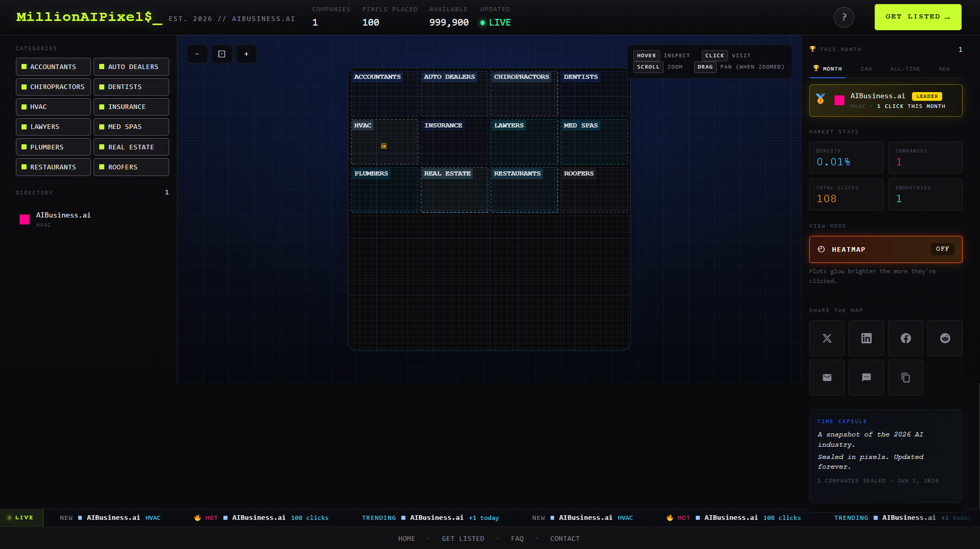Zoom out the map with minus button
The width and height of the screenshot is (980, 549).
(197, 54)
